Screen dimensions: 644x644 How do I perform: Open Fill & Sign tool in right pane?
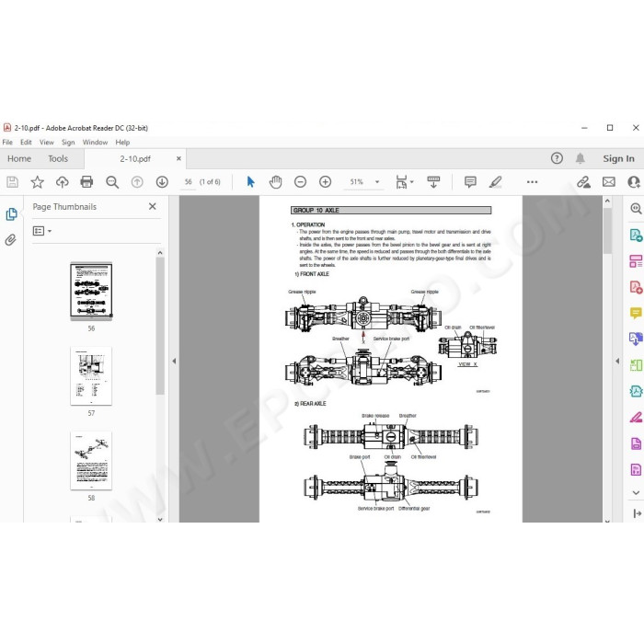tap(636, 418)
